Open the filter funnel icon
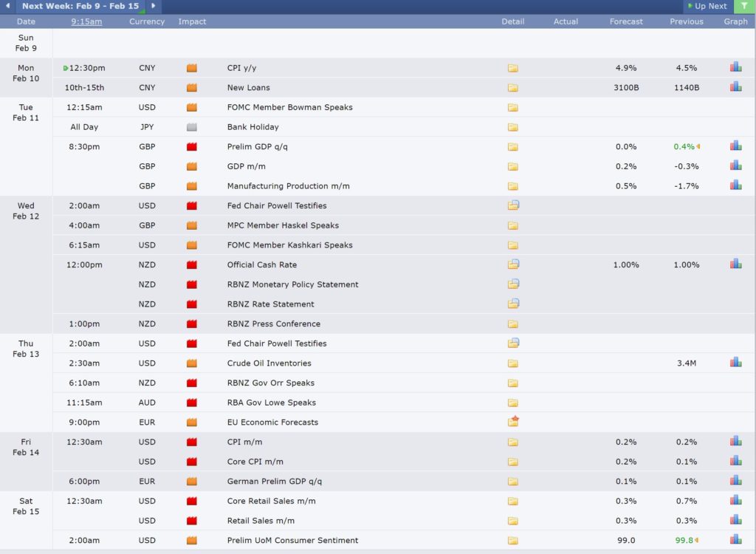 point(744,6)
